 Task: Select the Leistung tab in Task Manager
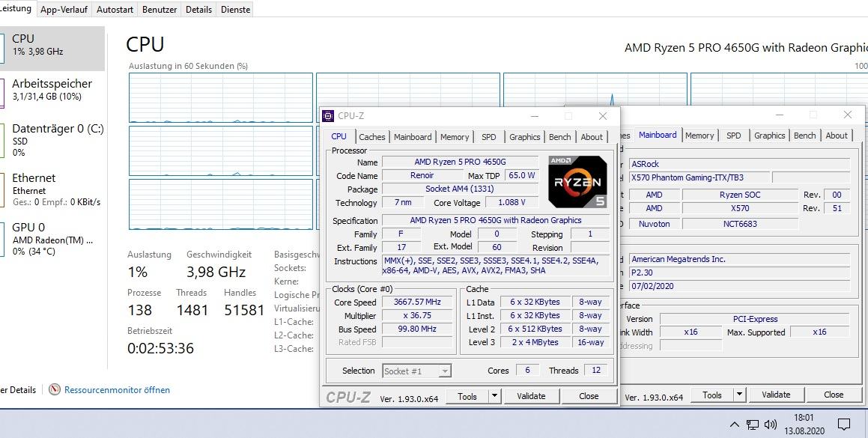[16, 8]
